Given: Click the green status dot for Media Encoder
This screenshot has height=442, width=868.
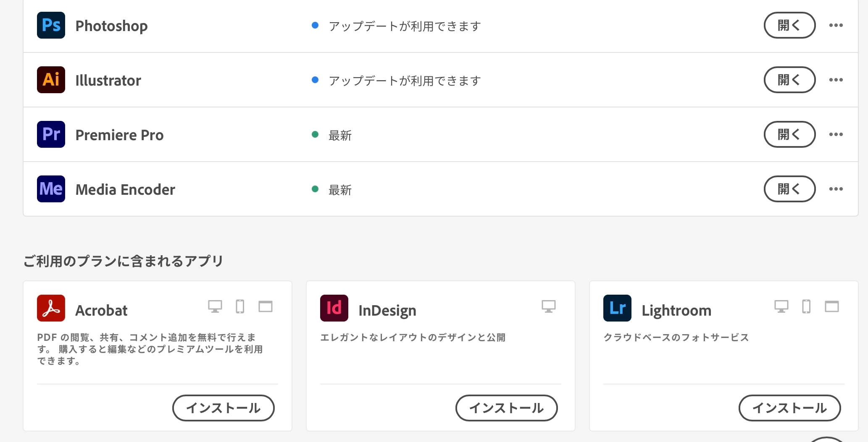Looking at the screenshot, I should point(315,189).
